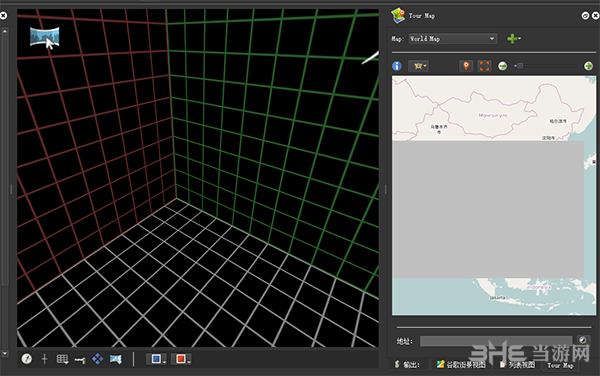Click the panorama hotspot icon in viewer

44,37
